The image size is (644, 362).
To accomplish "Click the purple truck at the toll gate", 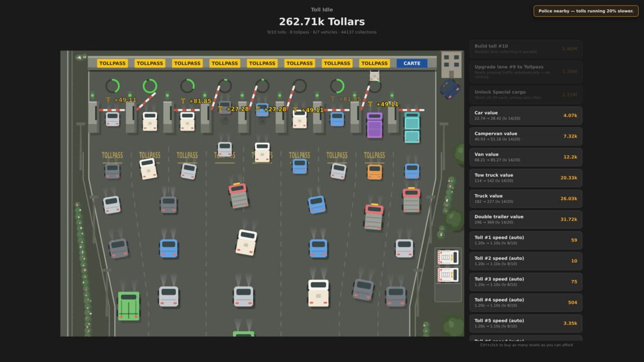I will [374, 125].
